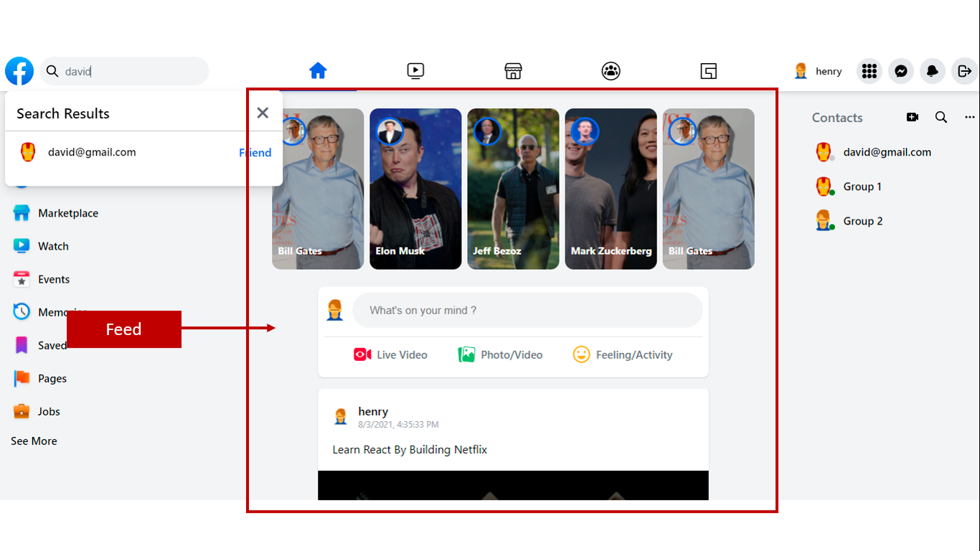Open the Home tab in top navigation
This screenshot has height=551, width=980.
[x=318, y=70]
